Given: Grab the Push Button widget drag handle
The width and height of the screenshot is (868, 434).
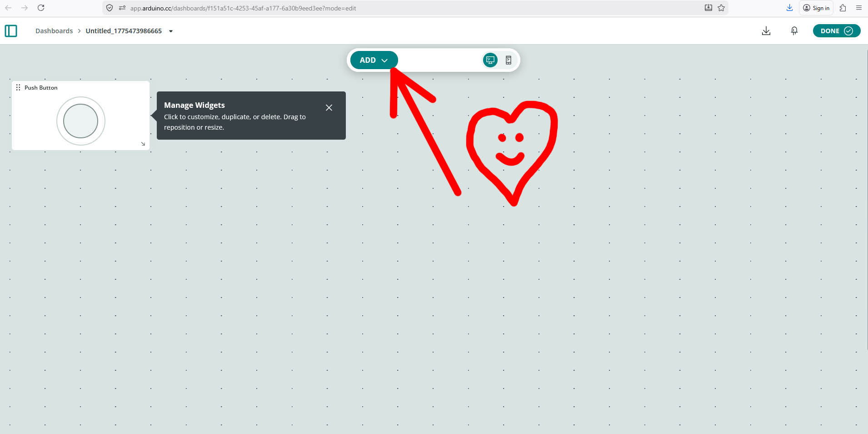Looking at the screenshot, I should [x=18, y=87].
